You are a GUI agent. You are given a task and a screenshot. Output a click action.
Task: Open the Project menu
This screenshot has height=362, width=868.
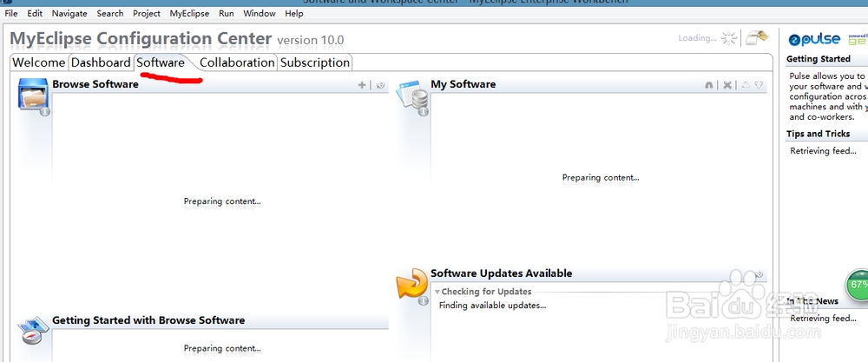click(x=147, y=13)
